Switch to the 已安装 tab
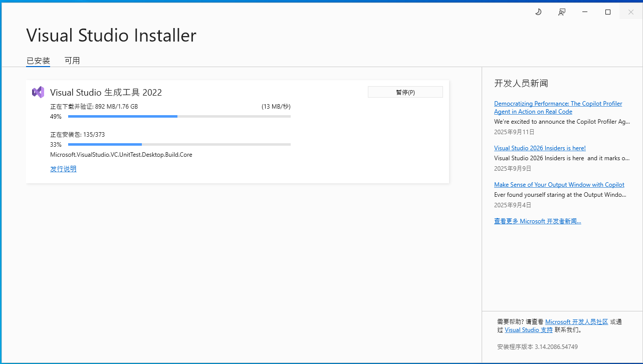643x364 pixels. (x=38, y=61)
